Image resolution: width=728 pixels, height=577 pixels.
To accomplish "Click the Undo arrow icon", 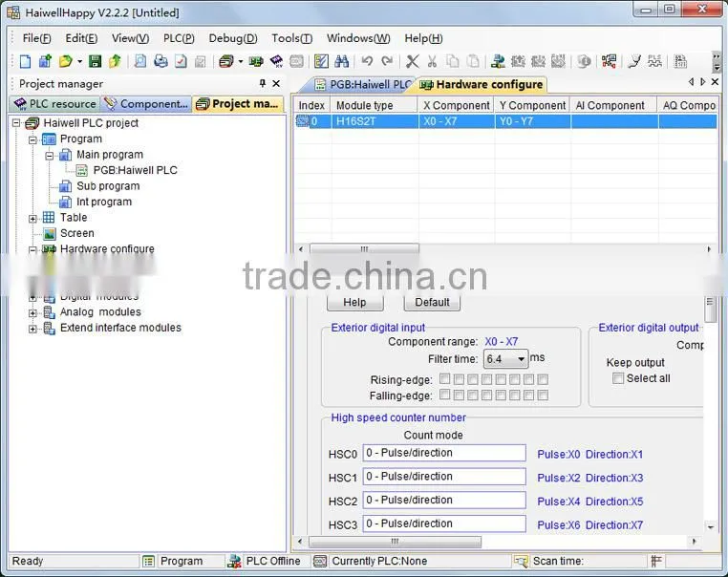I will click(367, 61).
